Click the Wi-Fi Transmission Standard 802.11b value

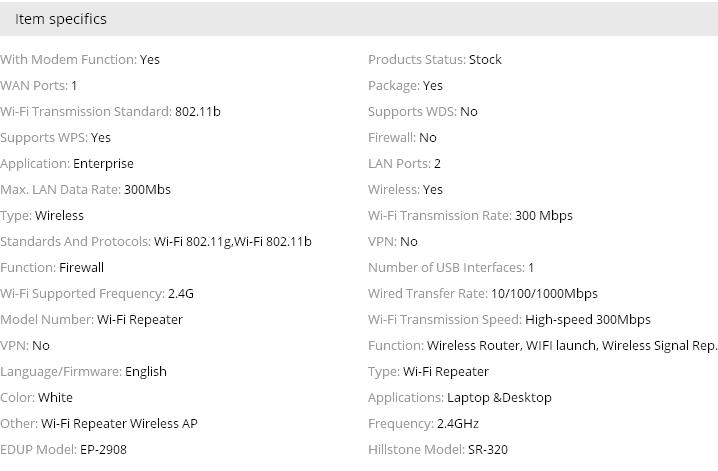[197, 112]
